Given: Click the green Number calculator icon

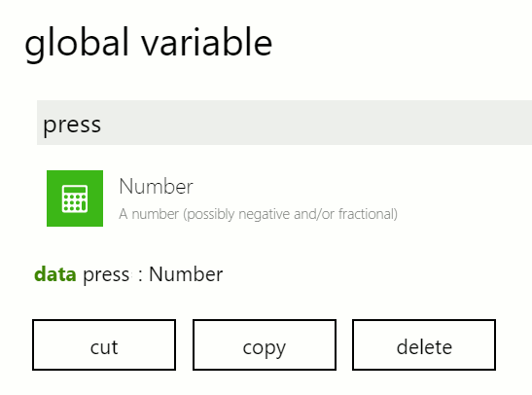Looking at the screenshot, I should [x=75, y=198].
